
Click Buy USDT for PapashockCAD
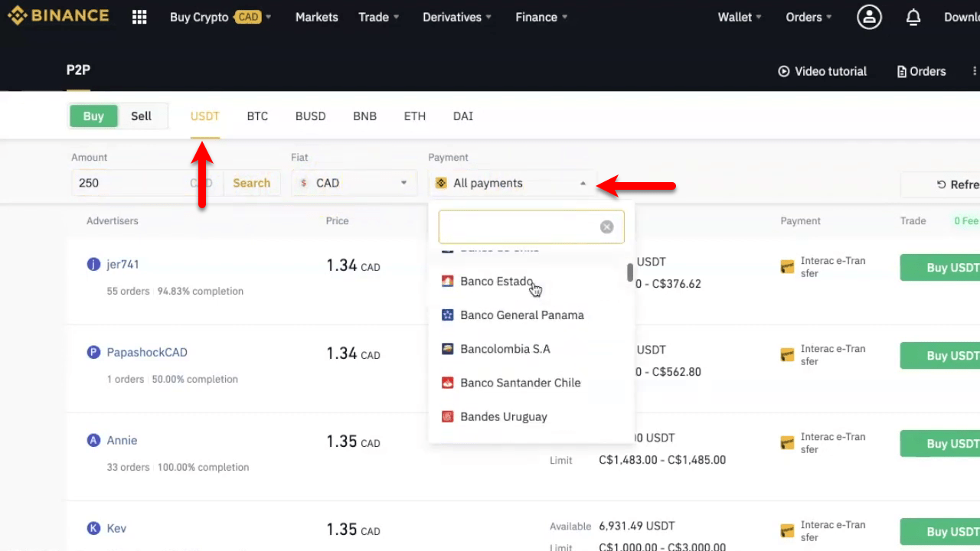point(940,356)
